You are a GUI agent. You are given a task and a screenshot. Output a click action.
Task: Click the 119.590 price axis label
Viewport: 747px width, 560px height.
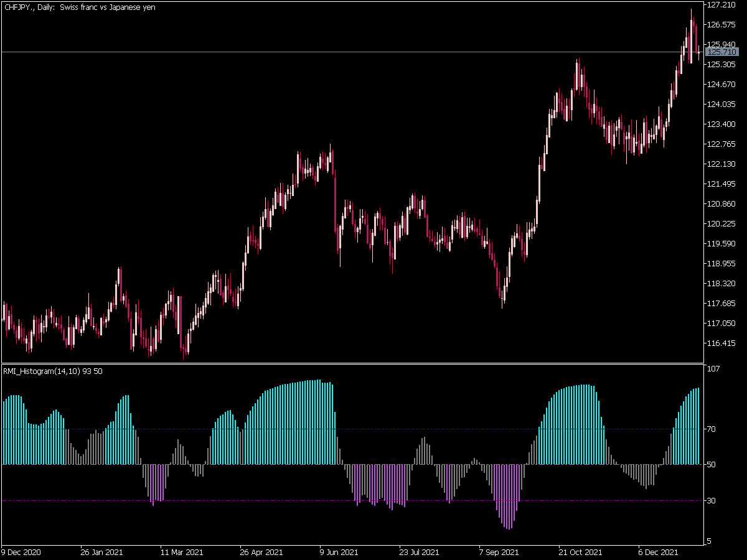[x=721, y=244]
